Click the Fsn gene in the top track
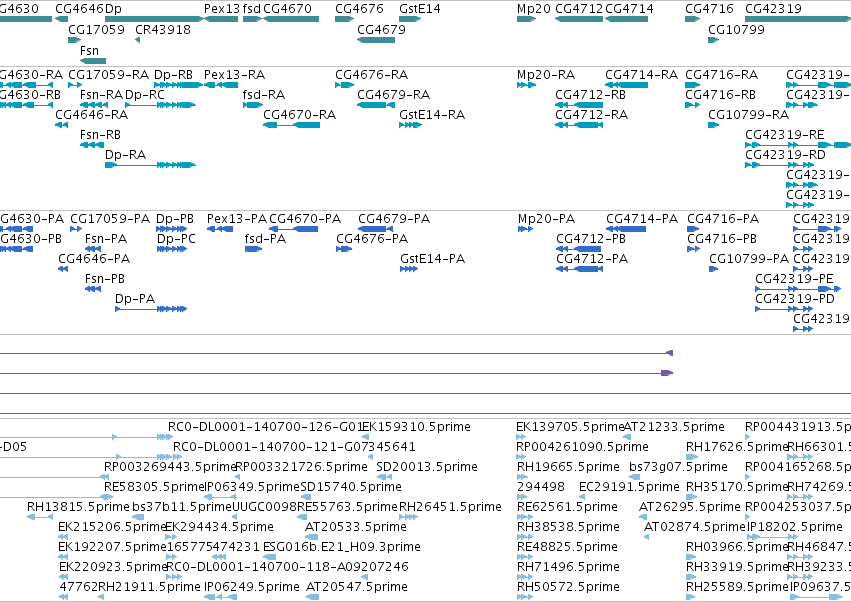851x602 pixels. pos(93,61)
